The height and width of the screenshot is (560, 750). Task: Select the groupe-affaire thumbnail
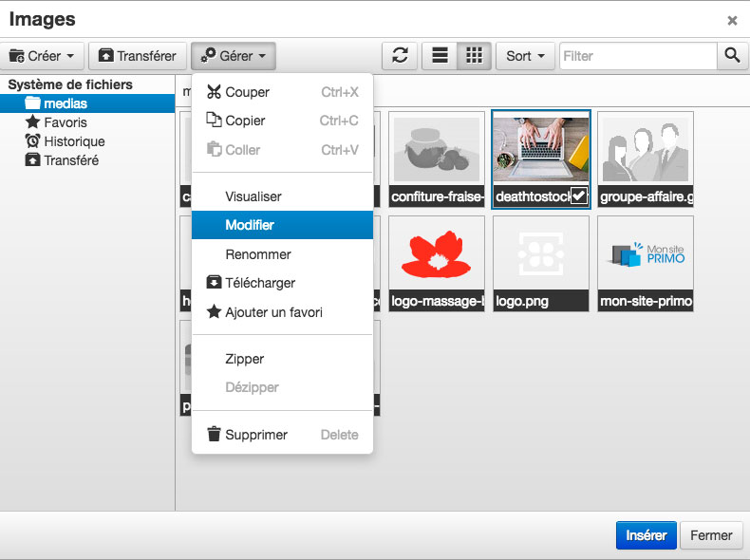click(x=646, y=159)
